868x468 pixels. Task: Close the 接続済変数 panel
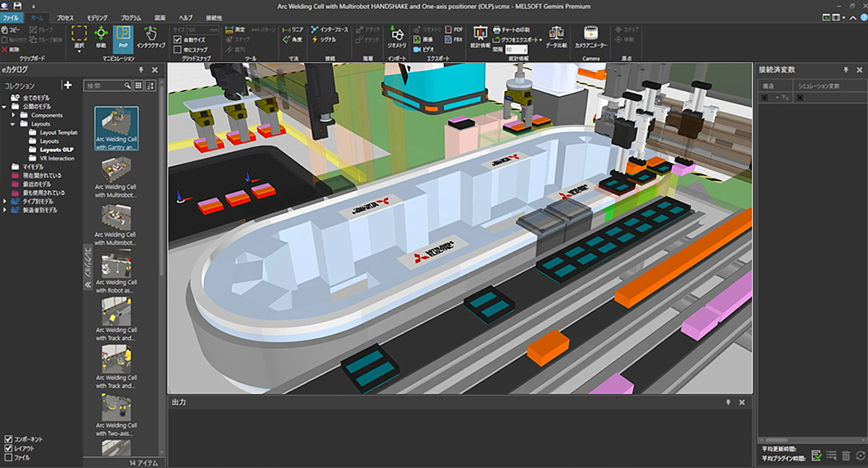860,69
